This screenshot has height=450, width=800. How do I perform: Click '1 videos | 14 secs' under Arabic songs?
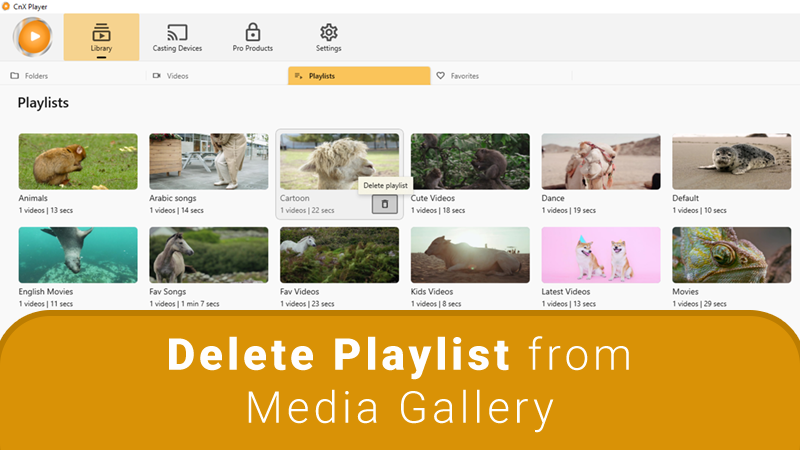point(177,210)
